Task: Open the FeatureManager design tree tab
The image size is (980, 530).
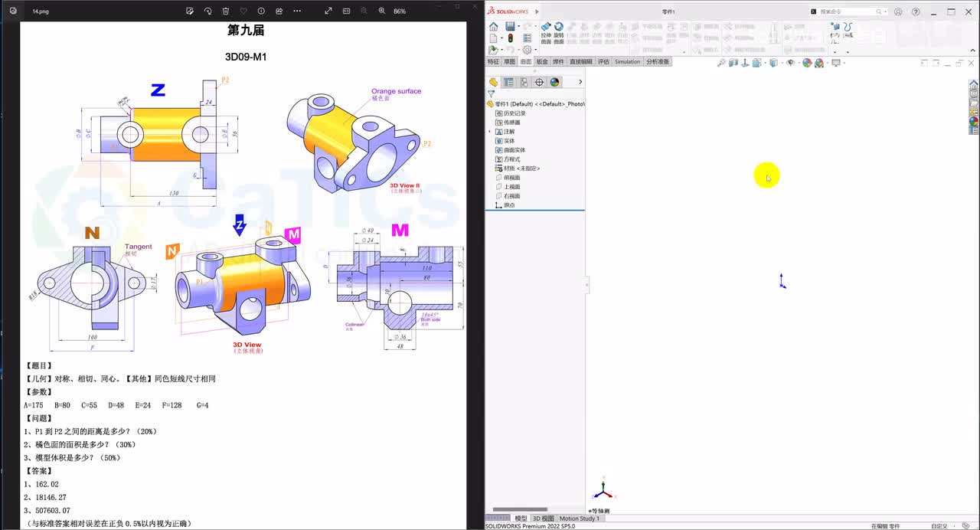Action: click(x=493, y=82)
